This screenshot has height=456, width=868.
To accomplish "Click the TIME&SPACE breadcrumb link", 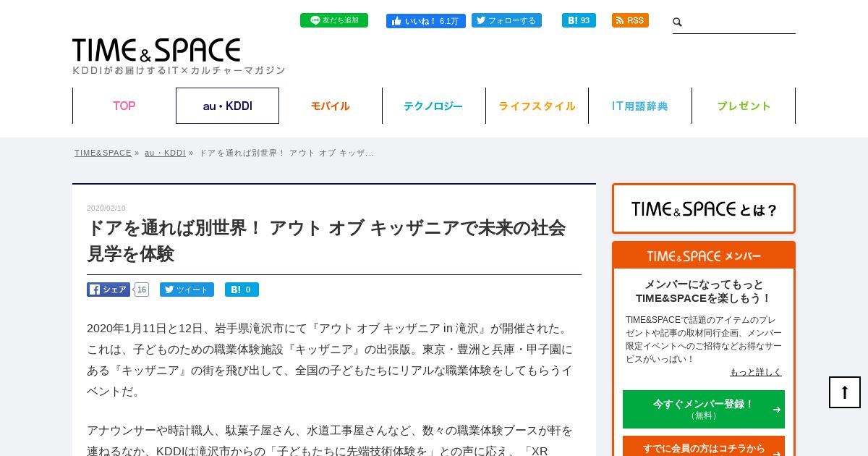I will (103, 153).
